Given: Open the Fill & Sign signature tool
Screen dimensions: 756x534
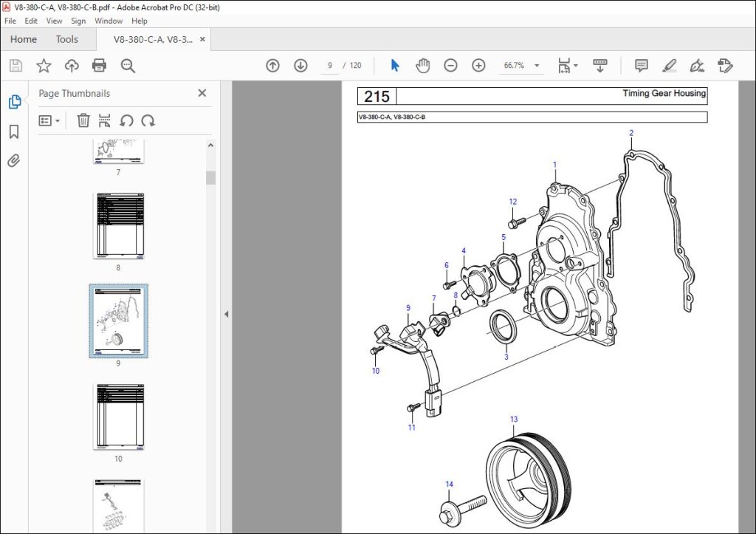Looking at the screenshot, I should coord(697,66).
